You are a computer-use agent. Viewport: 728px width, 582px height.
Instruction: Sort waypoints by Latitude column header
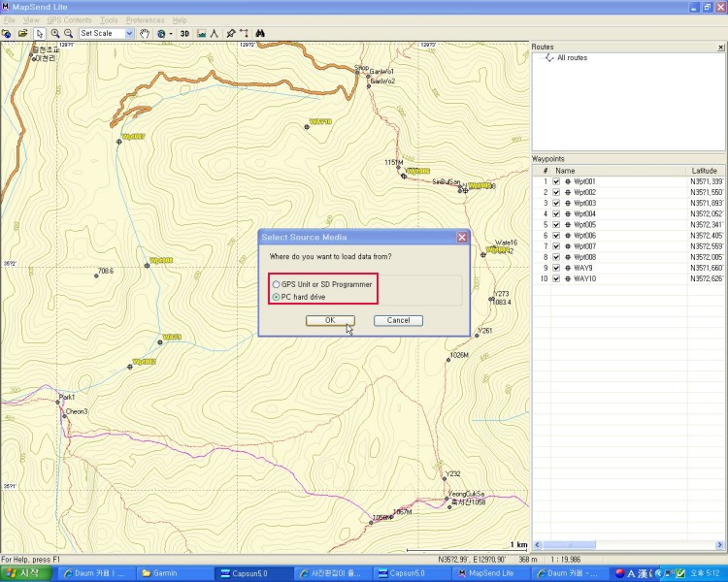(705, 171)
